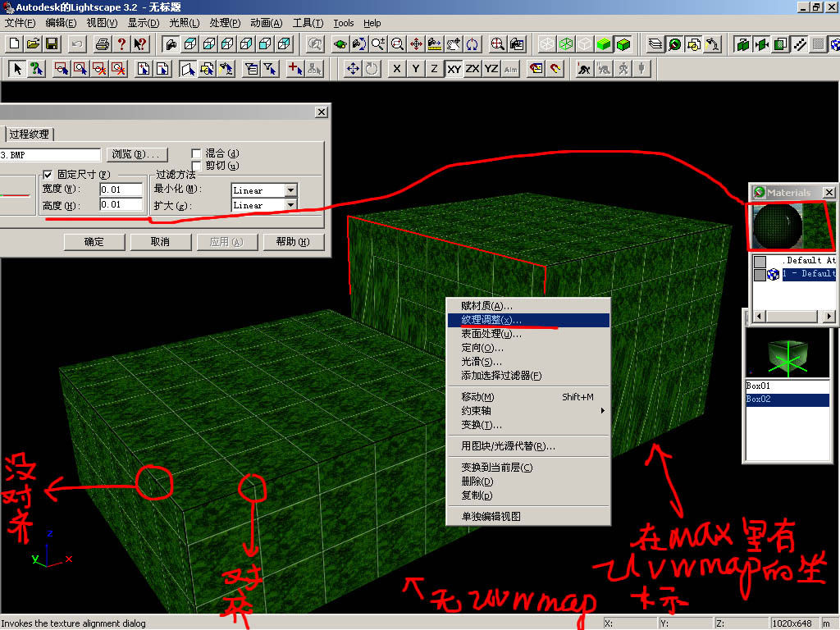Choose 表面处理 from context menu
Viewport: 840px width, 630px height.
(529, 334)
